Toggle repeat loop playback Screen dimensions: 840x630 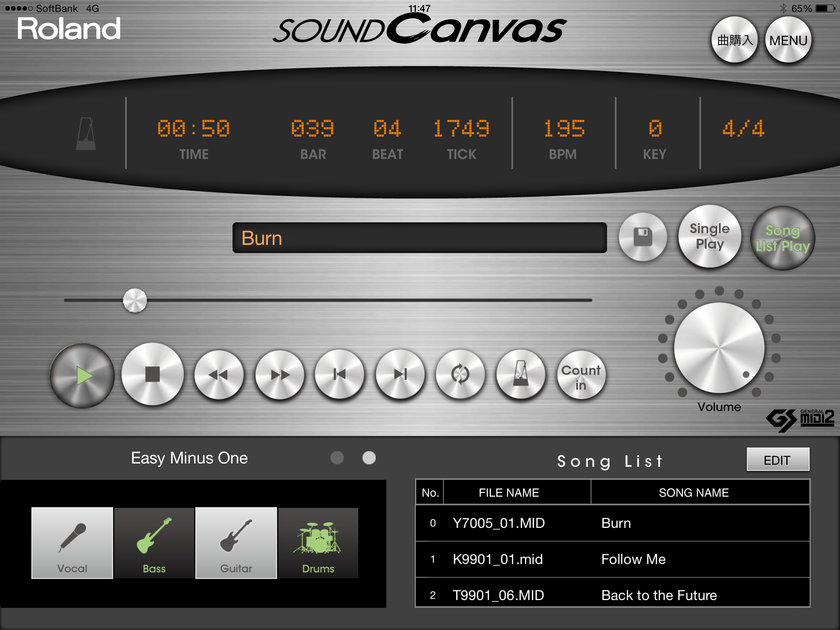[x=460, y=374]
